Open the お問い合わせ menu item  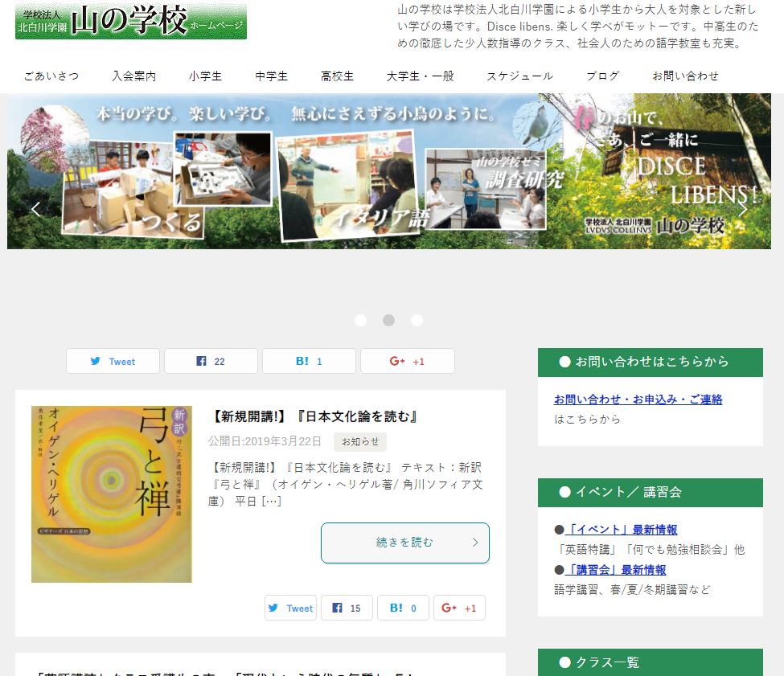pyautogui.click(x=686, y=76)
